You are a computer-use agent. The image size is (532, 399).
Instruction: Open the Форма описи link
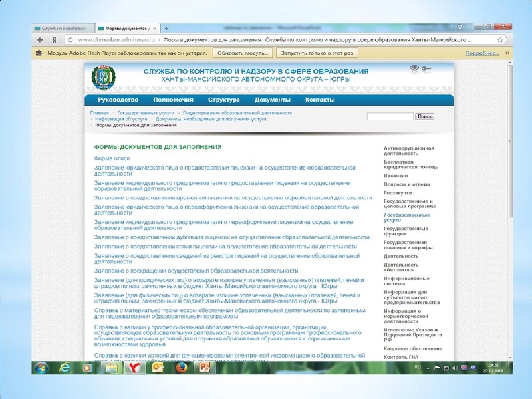click(x=112, y=158)
